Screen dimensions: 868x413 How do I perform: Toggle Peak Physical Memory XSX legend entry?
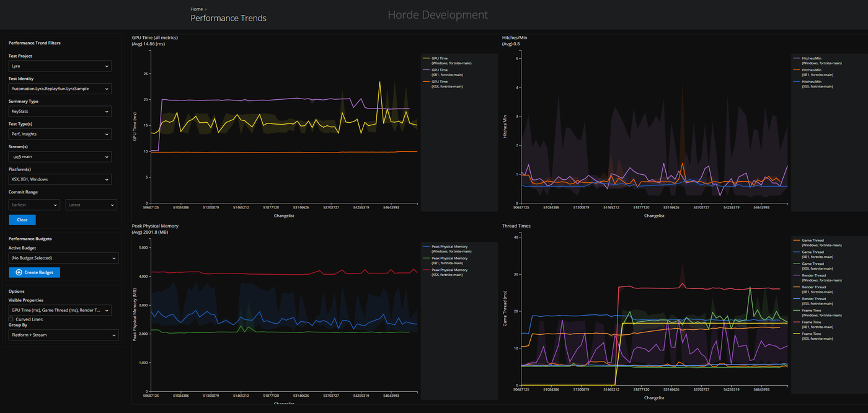(445, 272)
